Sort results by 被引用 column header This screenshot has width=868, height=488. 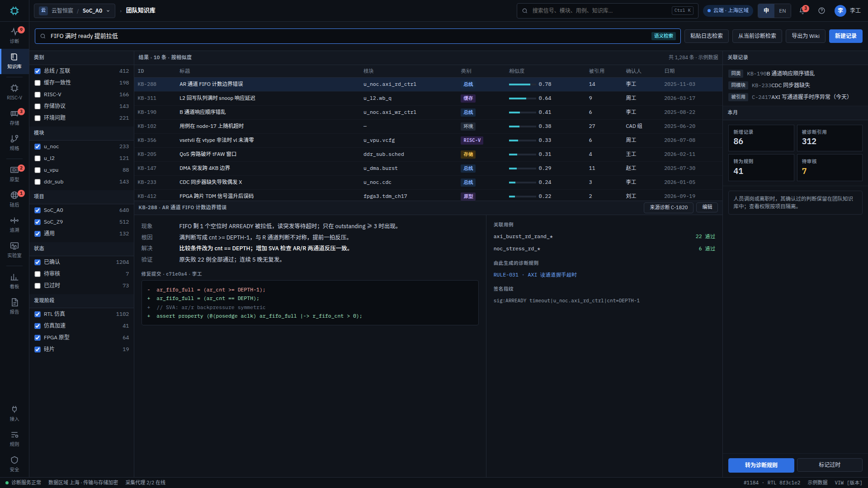tap(596, 71)
